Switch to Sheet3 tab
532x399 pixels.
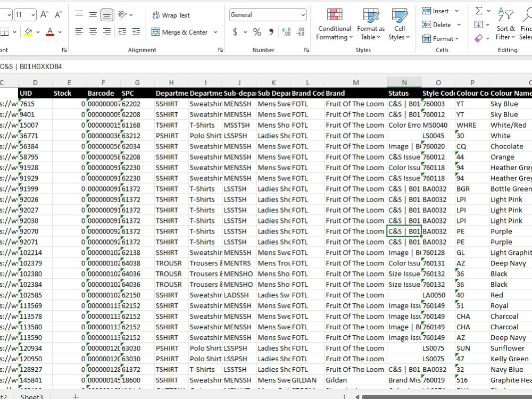32,396
